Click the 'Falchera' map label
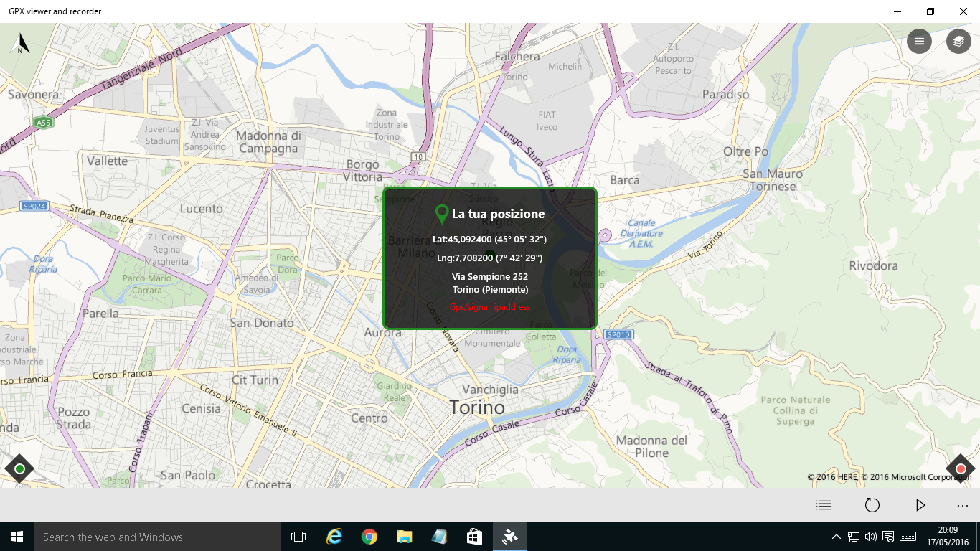Image resolution: width=980 pixels, height=551 pixels. [x=517, y=56]
